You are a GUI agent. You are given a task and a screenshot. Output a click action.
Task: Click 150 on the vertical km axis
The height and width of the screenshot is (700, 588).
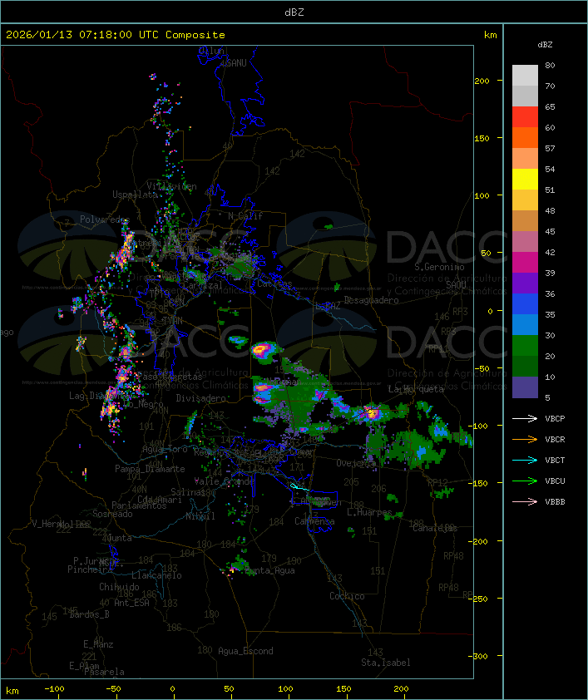point(482,138)
